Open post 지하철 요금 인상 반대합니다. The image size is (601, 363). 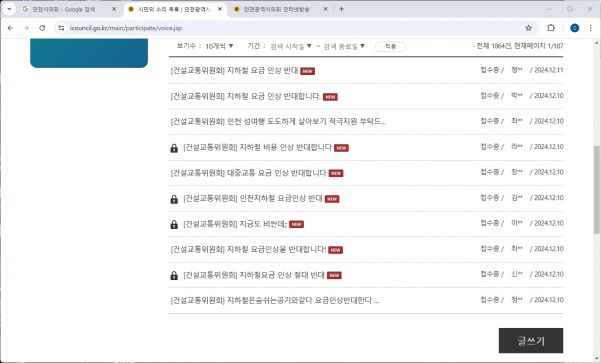(x=246, y=96)
